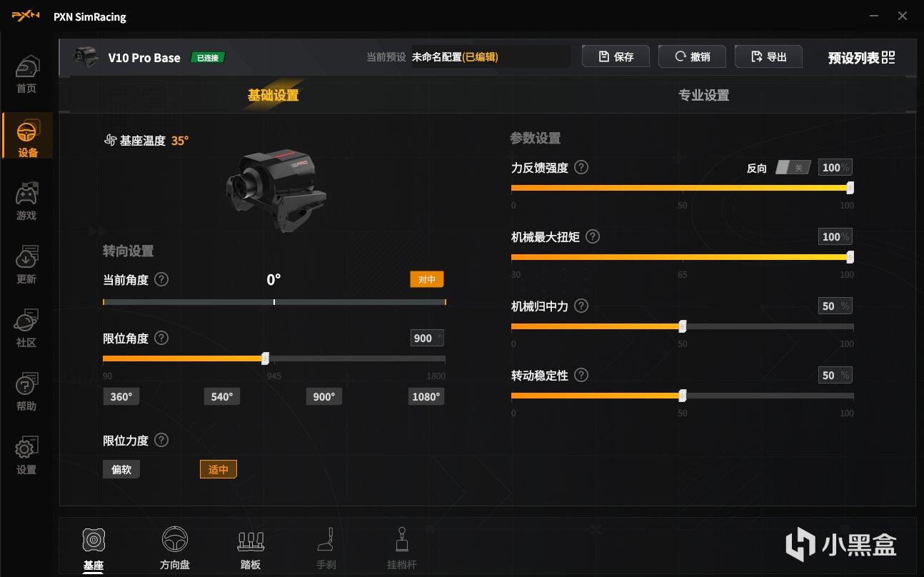
Task: Select the 踏板 pedals device icon
Action: (x=251, y=541)
